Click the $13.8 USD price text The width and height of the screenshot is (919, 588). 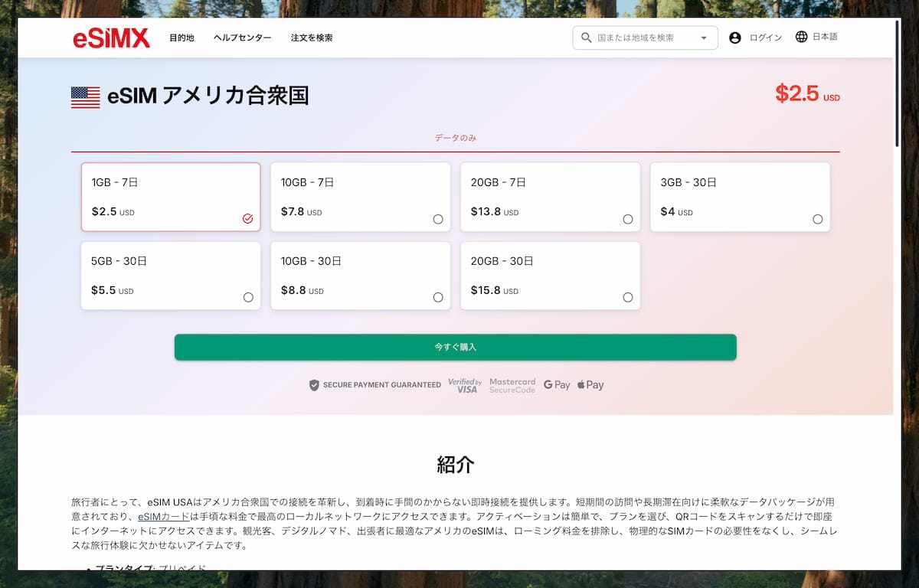coord(495,212)
